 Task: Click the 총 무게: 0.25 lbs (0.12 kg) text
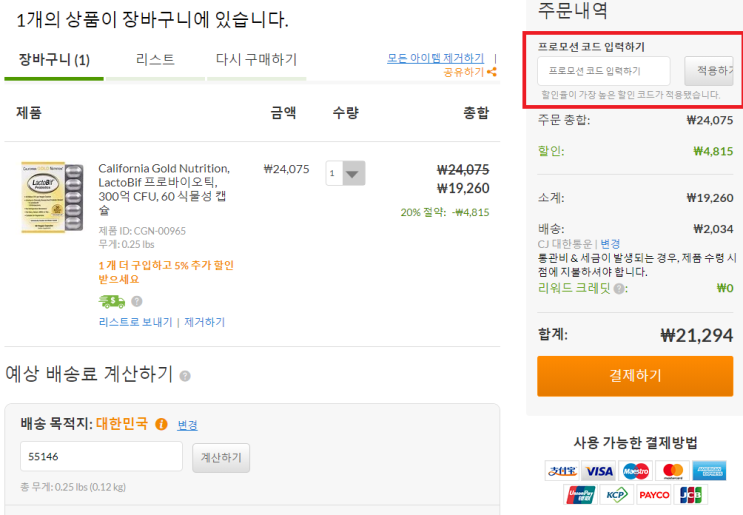point(73,487)
